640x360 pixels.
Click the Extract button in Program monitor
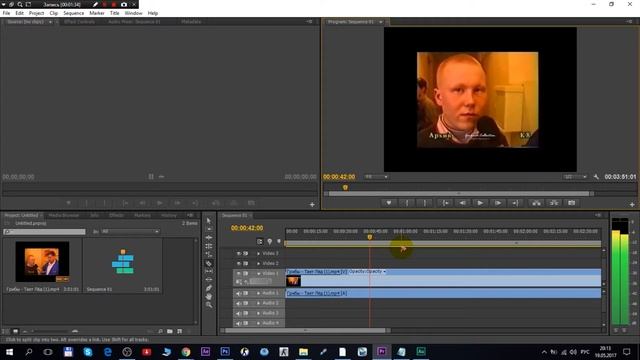click(x=554, y=203)
